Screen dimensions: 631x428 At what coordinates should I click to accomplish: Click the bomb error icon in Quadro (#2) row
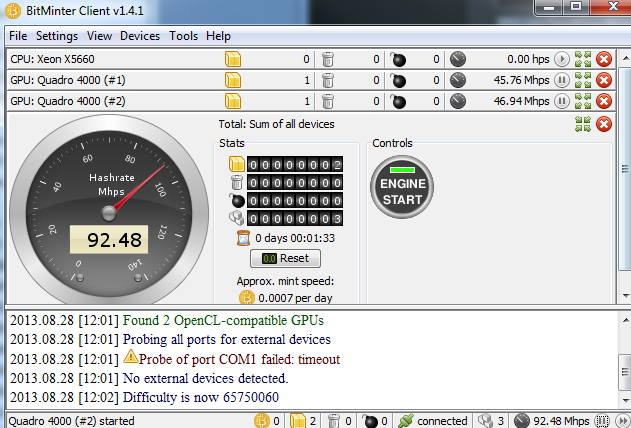[x=398, y=101]
